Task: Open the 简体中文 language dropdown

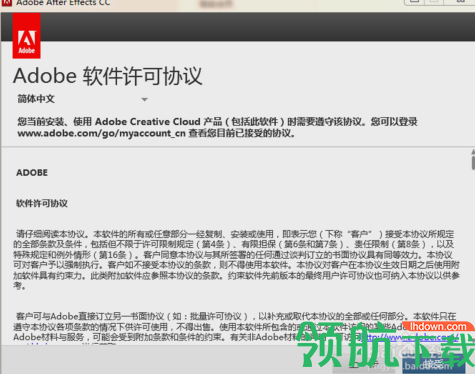Action: (x=82, y=99)
